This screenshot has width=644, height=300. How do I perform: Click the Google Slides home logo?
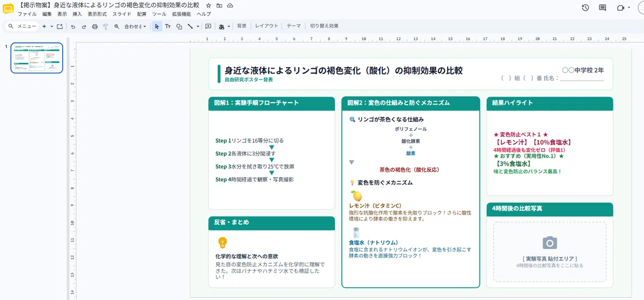click(9, 9)
